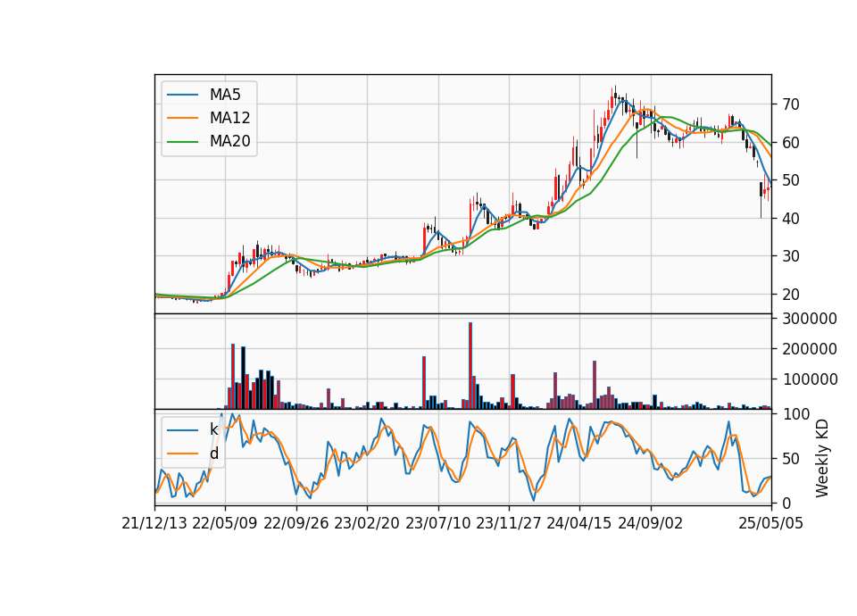Click the 24/09/02 date tick label
857x616 pixels.
pos(651,524)
